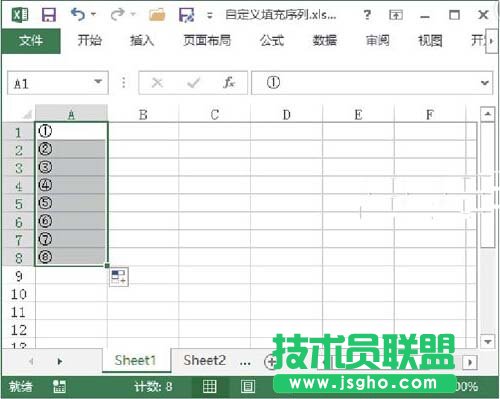
Task: Redo the last undone action
Action: (x=117, y=14)
